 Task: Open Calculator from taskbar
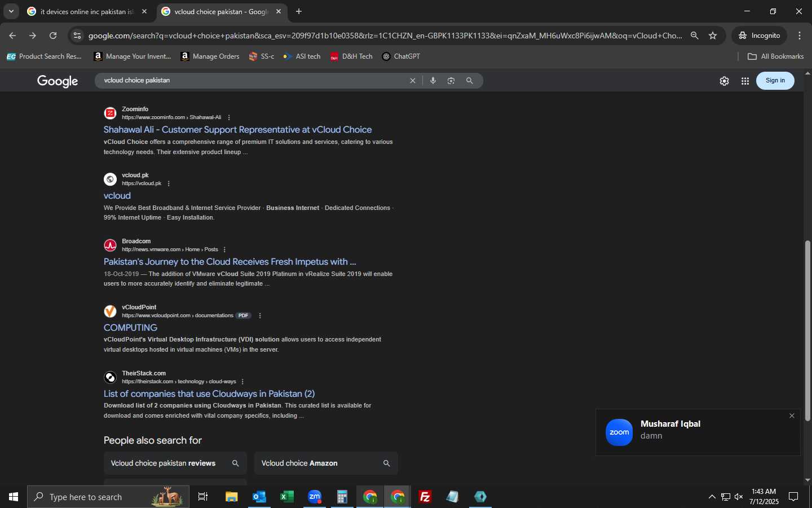(x=342, y=497)
